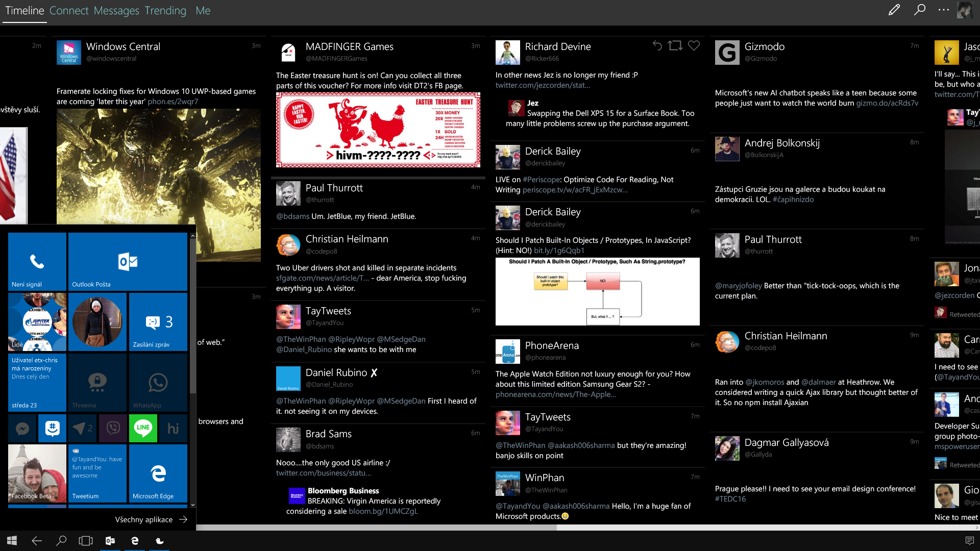Viewport: 980px width, 551px height.
Task: Click the horizontal timeline scrollbar
Action: pos(376,528)
